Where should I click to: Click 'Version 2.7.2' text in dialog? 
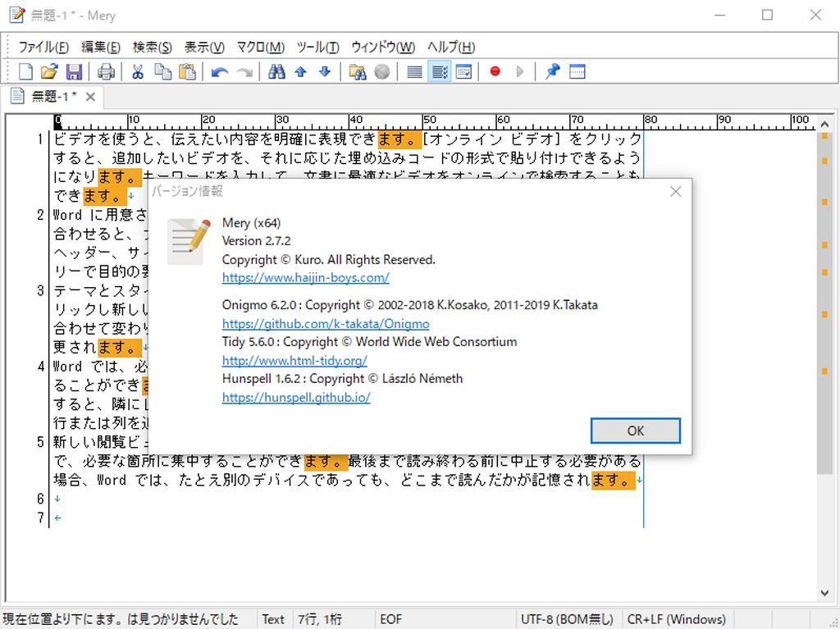(256, 240)
